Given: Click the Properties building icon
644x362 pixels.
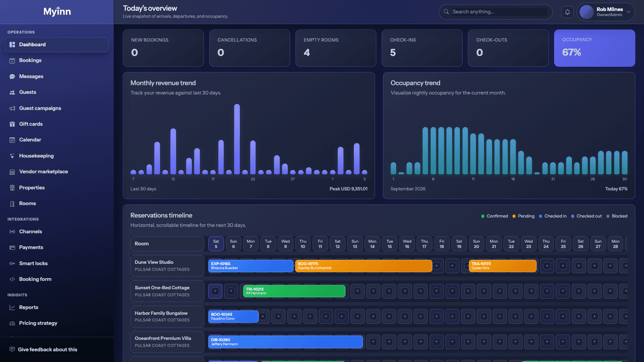Looking at the screenshot, I should point(12,188).
